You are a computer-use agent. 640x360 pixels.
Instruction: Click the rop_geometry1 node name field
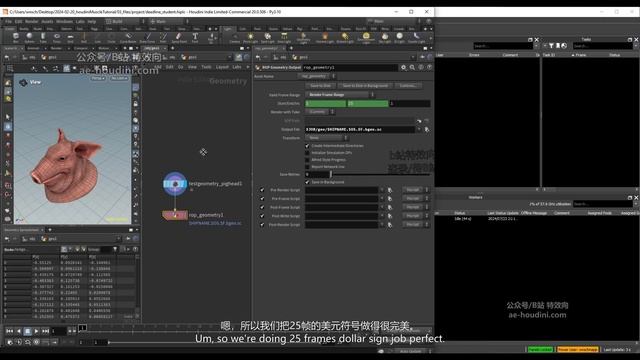[350, 67]
